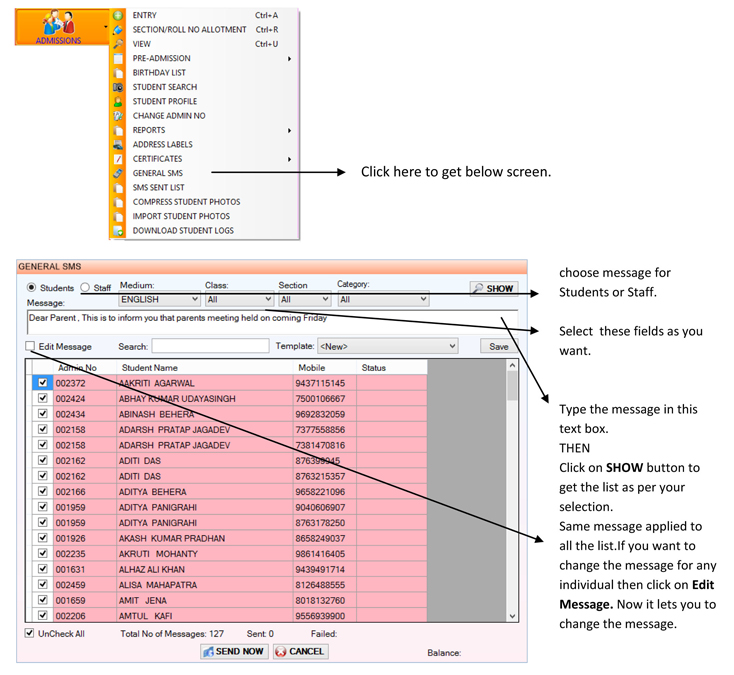
Task: Click the student list scrollbar thumb
Action: tap(513, 386)
